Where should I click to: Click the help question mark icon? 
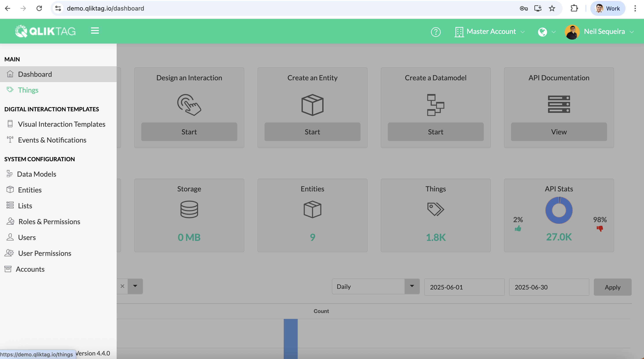point(436,32)
